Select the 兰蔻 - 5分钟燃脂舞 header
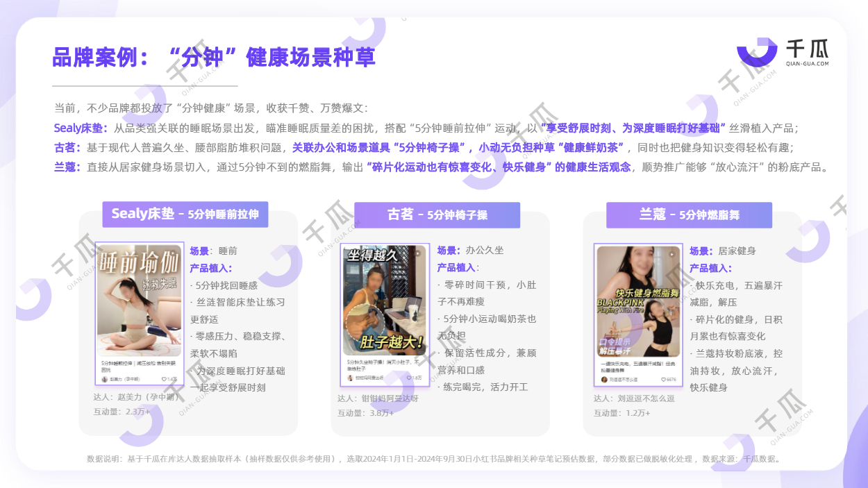868x488 pixels. click(689, 215)
